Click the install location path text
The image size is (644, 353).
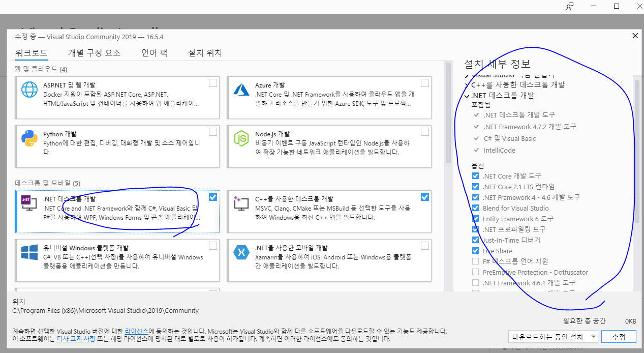pyautogui.click(x=106, y=310)
